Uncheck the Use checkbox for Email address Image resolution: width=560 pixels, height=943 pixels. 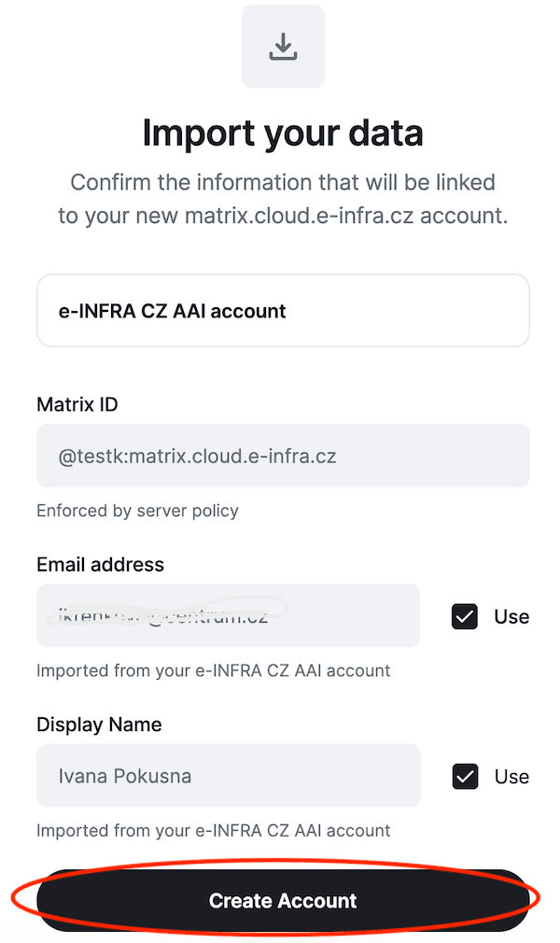465,616
